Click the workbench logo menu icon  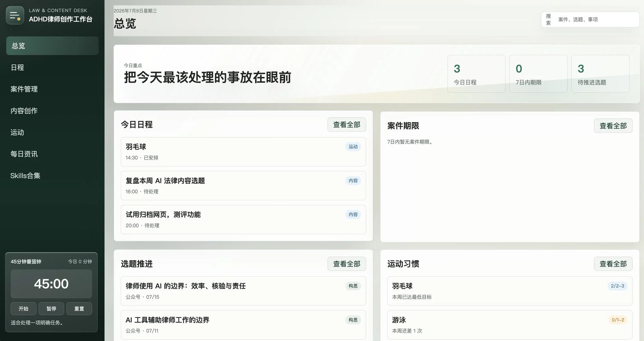(x=15, y=15)
